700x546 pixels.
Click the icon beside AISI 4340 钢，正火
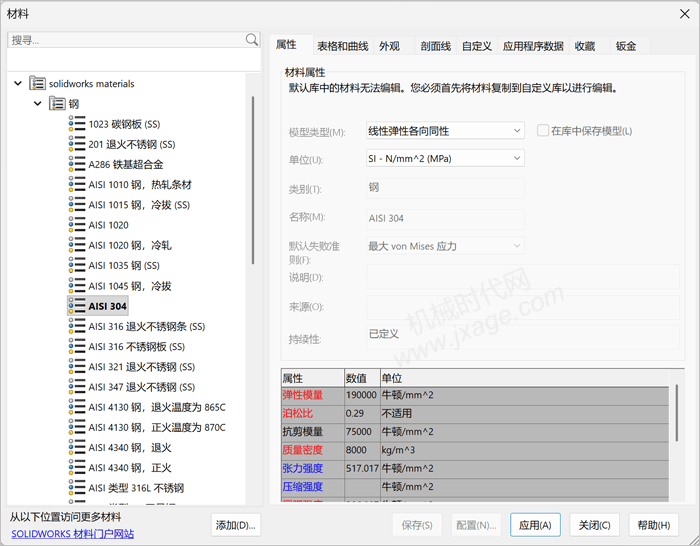tap(77, 467)
